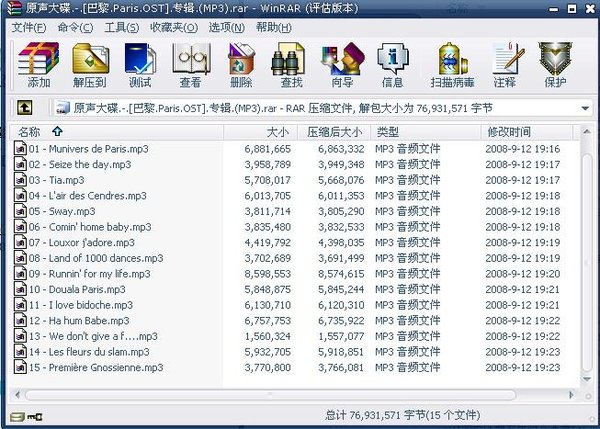Viewport: 600px width, 429px height.
Task: Open the 命令(C) menu
Action: (75, 28)
